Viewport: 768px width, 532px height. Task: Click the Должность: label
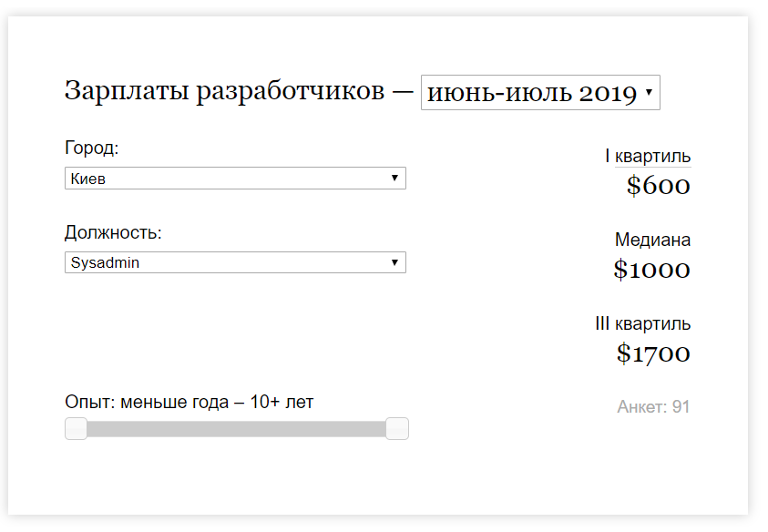coord(113,232)
